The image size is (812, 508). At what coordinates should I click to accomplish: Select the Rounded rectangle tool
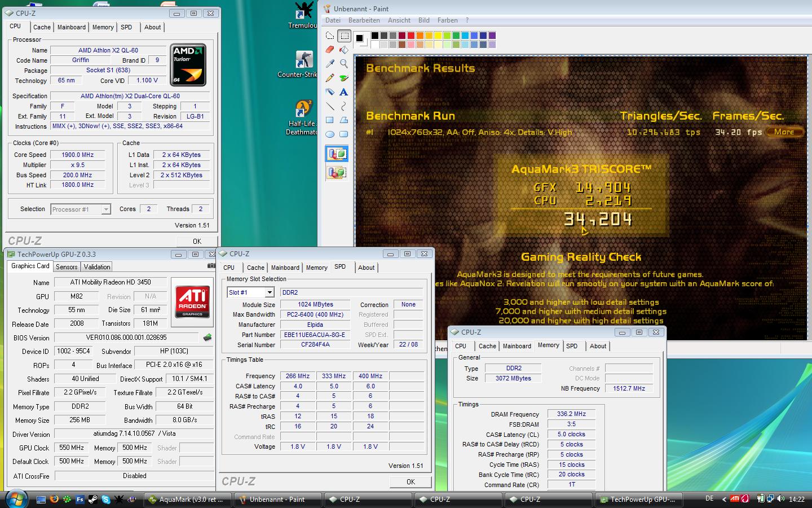[x=344, y=134]
